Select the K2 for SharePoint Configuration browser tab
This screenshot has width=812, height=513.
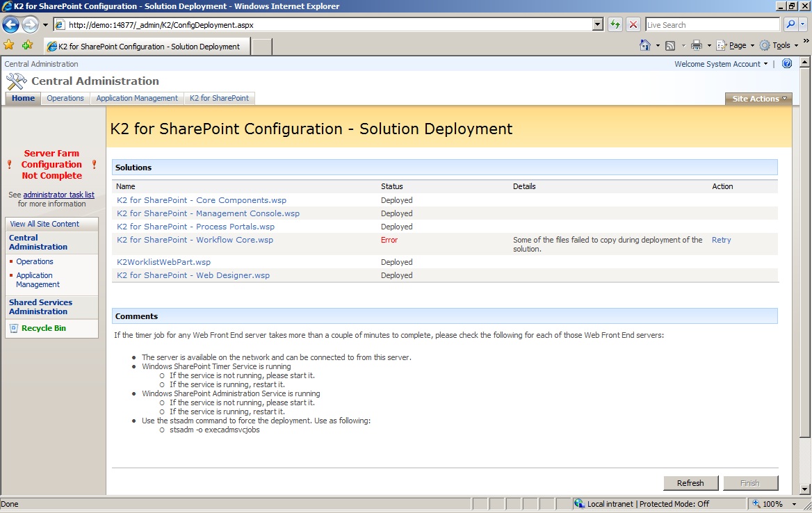(x=147, y=47)
